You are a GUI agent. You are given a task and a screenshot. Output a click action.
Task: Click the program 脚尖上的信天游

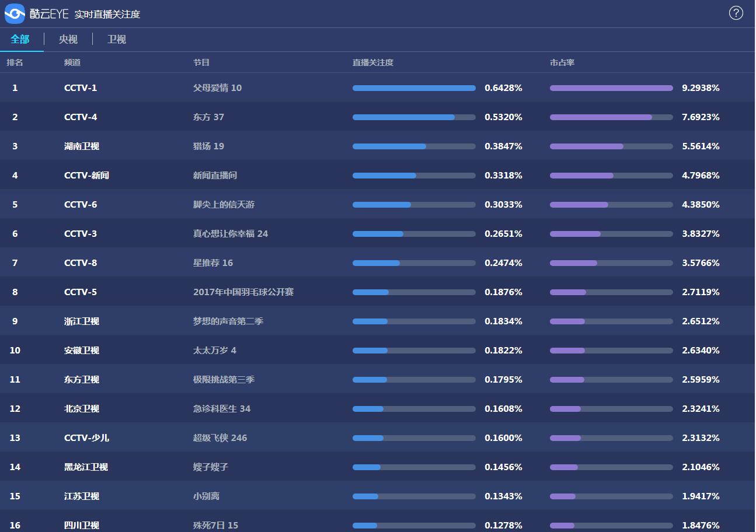coord(224,205)
